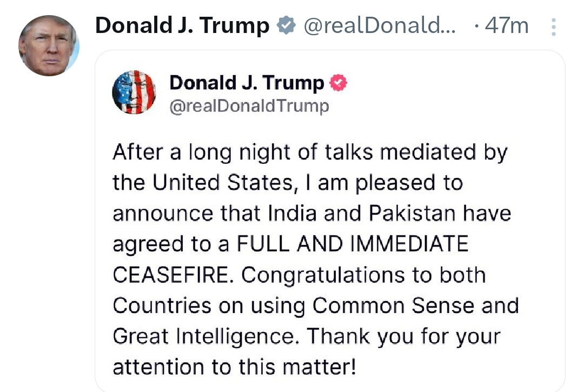Open the three-dot more options menu

[x=554, y=27]
